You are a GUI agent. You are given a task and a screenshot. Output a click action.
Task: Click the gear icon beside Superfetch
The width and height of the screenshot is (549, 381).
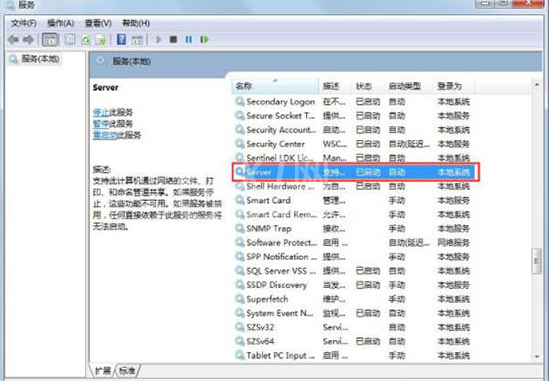[240, 299]
